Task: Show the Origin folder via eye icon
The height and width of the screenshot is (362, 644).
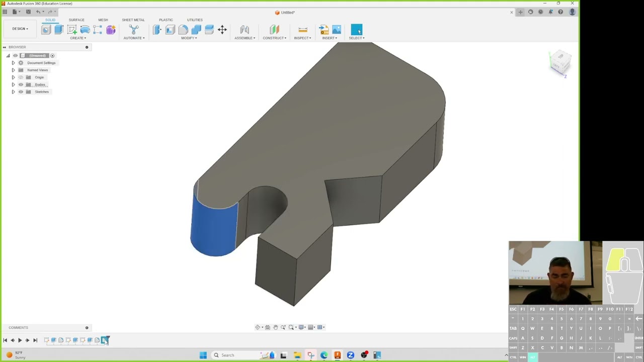Action: [21, 77]
